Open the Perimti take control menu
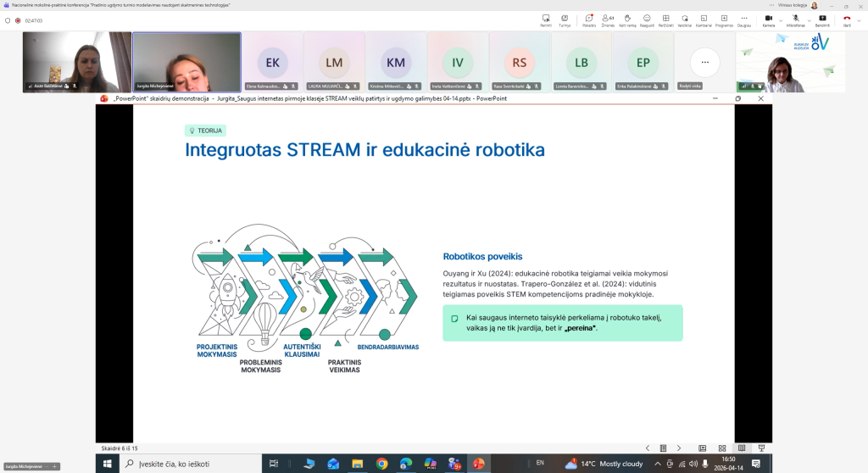This screenshot has width=868, height=473. coord(546,19)
